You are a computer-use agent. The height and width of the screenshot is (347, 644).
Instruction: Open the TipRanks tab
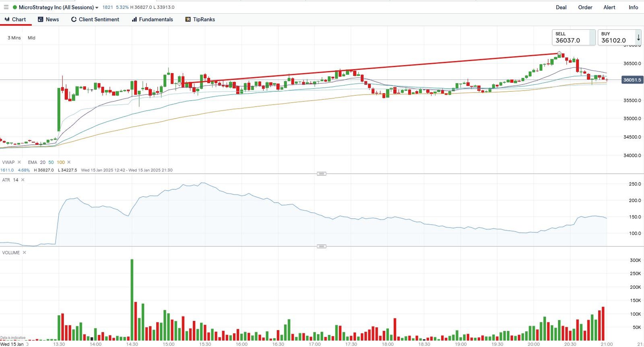tap(200, 19)
